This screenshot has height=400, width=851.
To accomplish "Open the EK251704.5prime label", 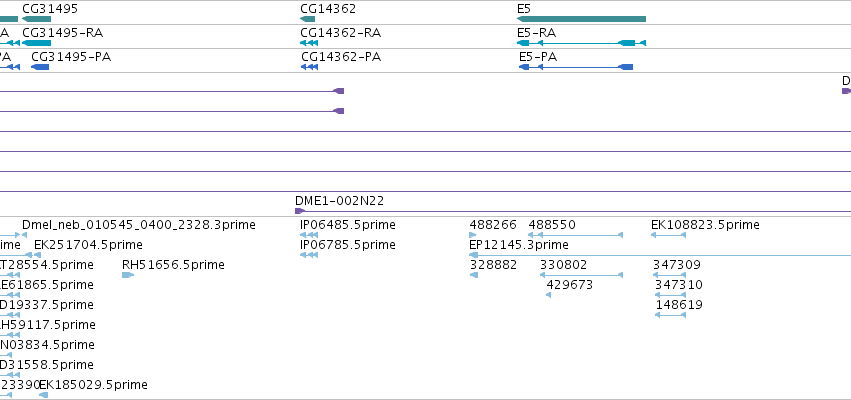I will point(88,245).
